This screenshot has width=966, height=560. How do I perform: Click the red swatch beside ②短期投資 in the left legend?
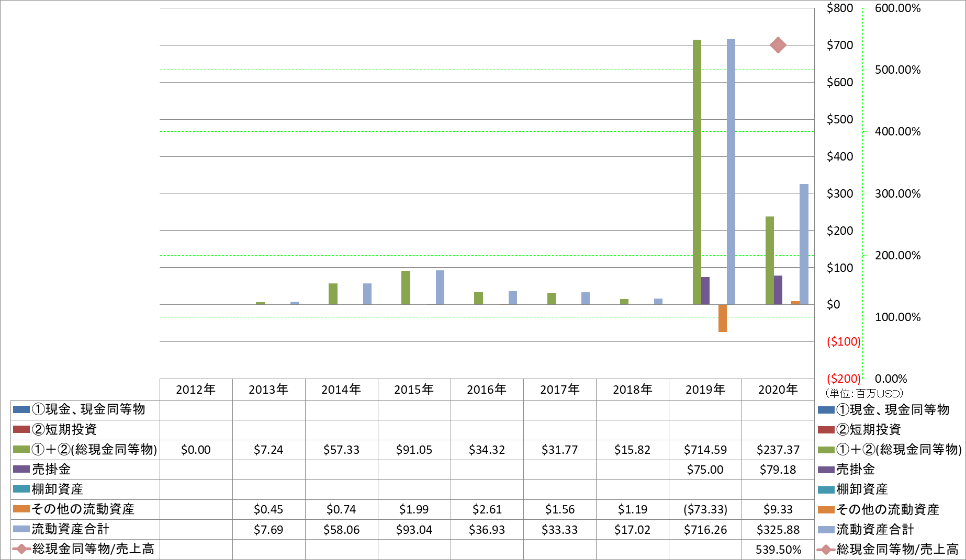click(x=21, y=429)
